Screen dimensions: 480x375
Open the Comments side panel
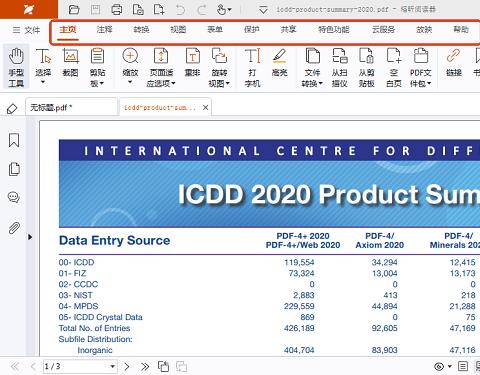pos(14,197)
